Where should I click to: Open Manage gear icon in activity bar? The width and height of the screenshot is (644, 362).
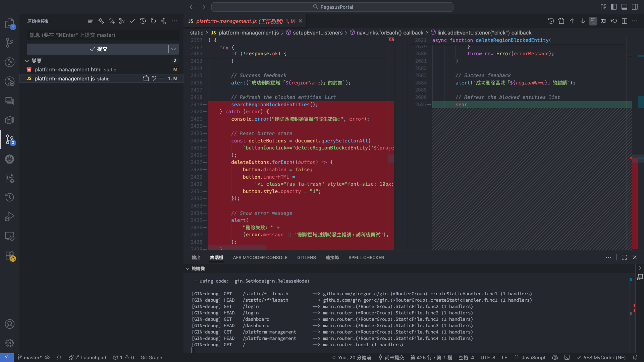click(9, 343)
